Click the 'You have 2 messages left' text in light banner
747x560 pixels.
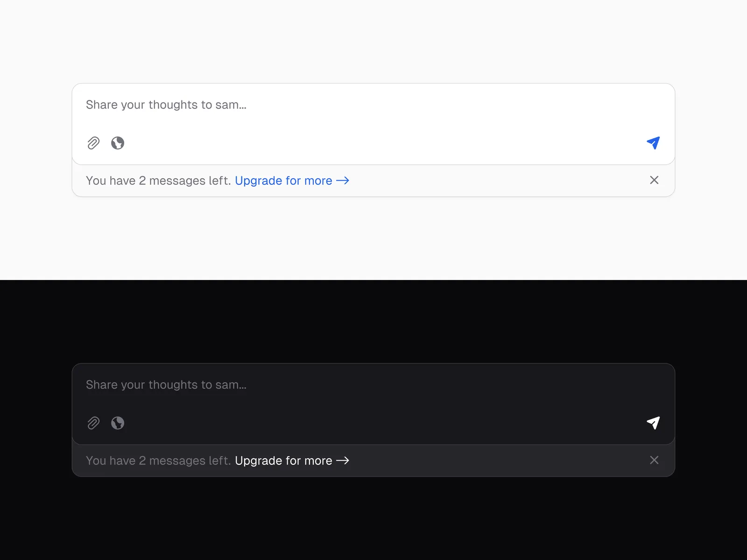point(158,181)
